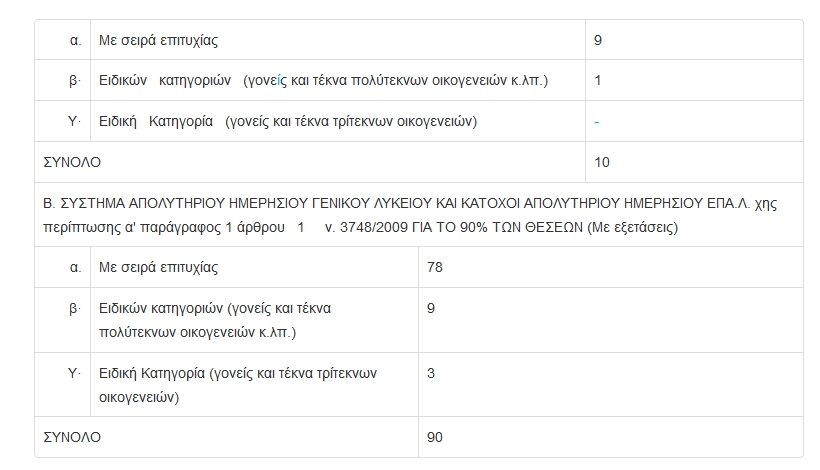Click 'Με σειρά επιτυχίας' beside value 78
This screenshot has height=470, width=820.
tap(158, 267)
